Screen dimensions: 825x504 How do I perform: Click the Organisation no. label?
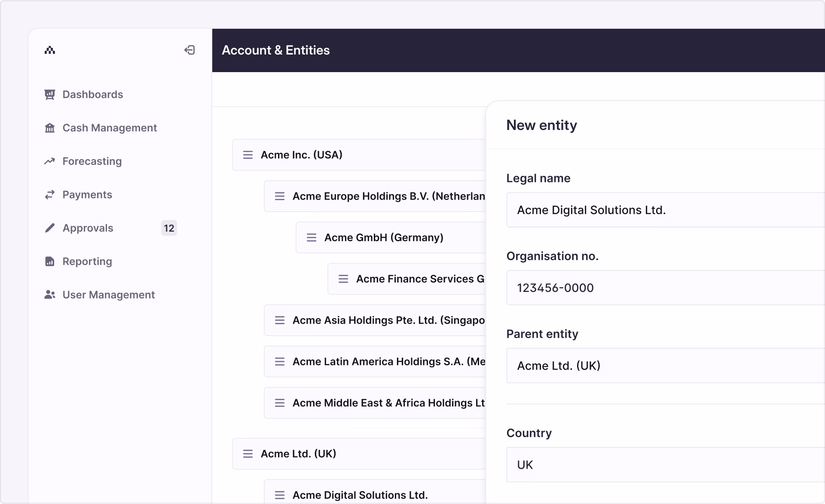(x=553, y=256)
